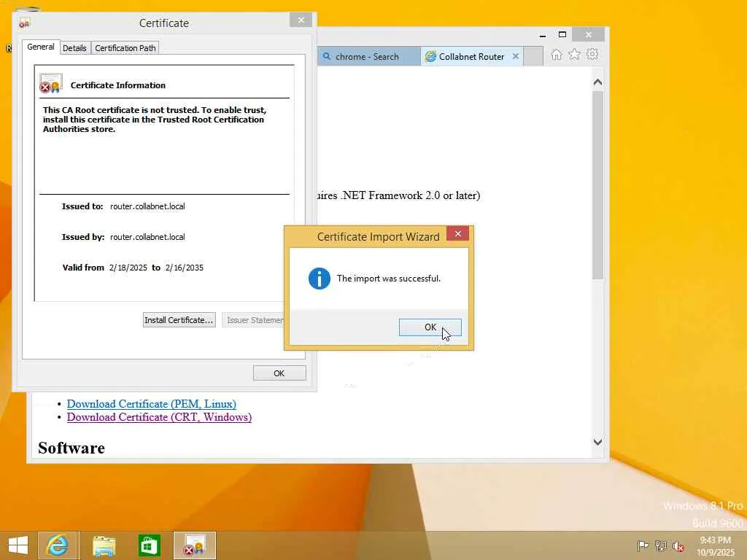
Task: Open the Windows Start button
Action: [18, 545]
